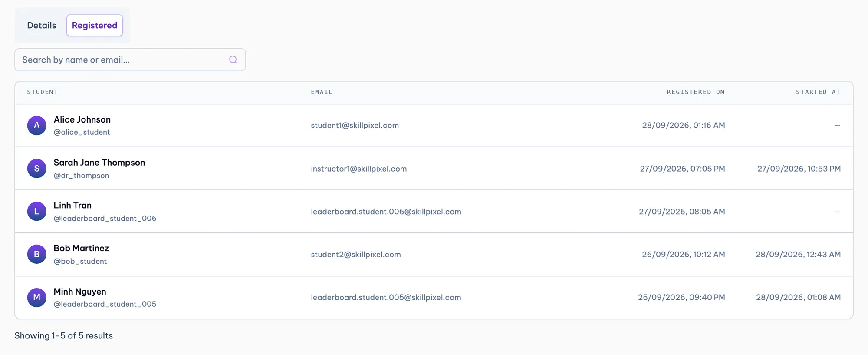This screenshot has width=868, height=355.
Task: Click the Bob Martinez name
Action: pyautogui.click(x=81, y=248)
